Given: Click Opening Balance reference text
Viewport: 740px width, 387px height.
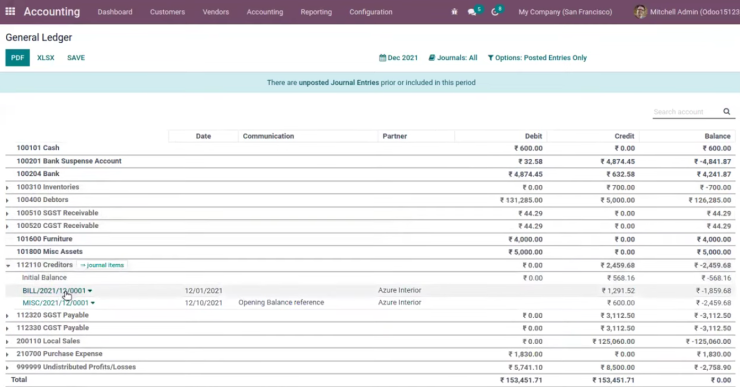Looking at the screenshot, I should click(x=281, y=303).
